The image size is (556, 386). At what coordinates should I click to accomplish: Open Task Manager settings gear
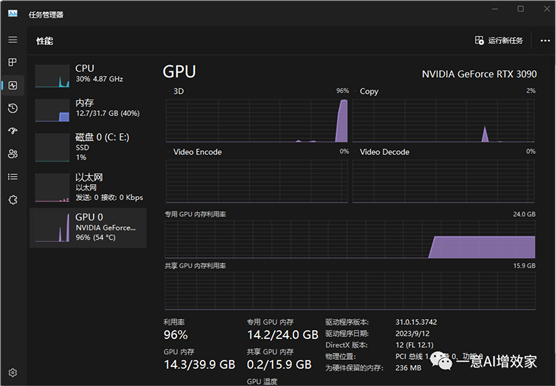tap(13, 373)
